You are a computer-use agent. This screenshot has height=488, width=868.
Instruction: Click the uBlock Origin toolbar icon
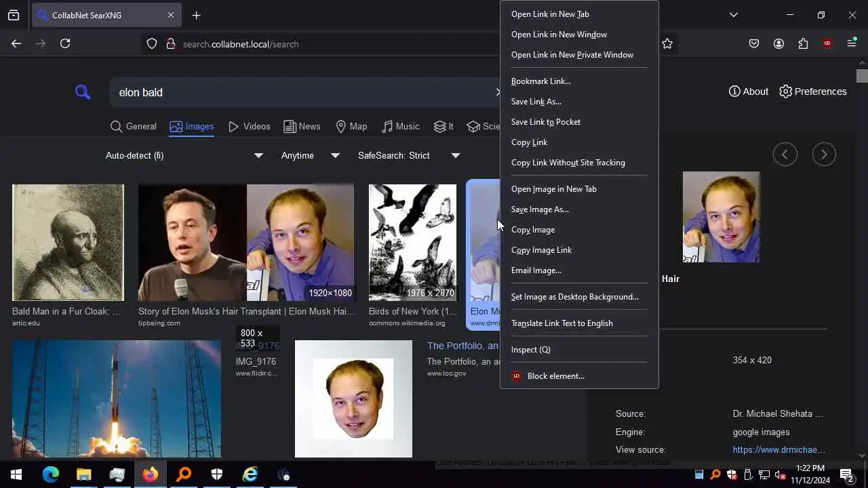coord(827,43)
